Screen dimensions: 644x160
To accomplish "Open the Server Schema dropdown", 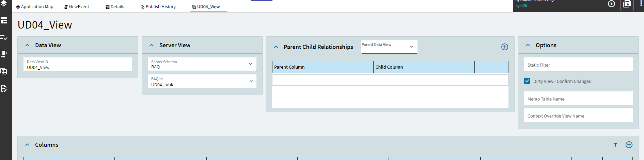I will point(250,64).
